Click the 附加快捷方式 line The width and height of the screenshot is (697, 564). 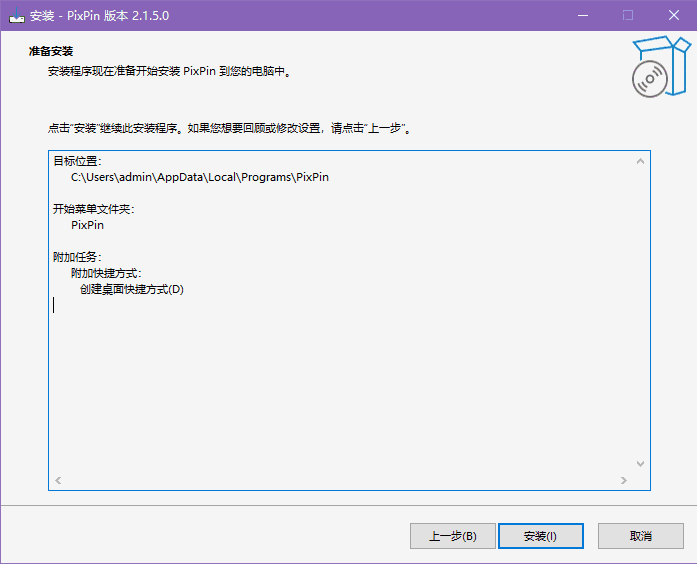pos(106,273)
